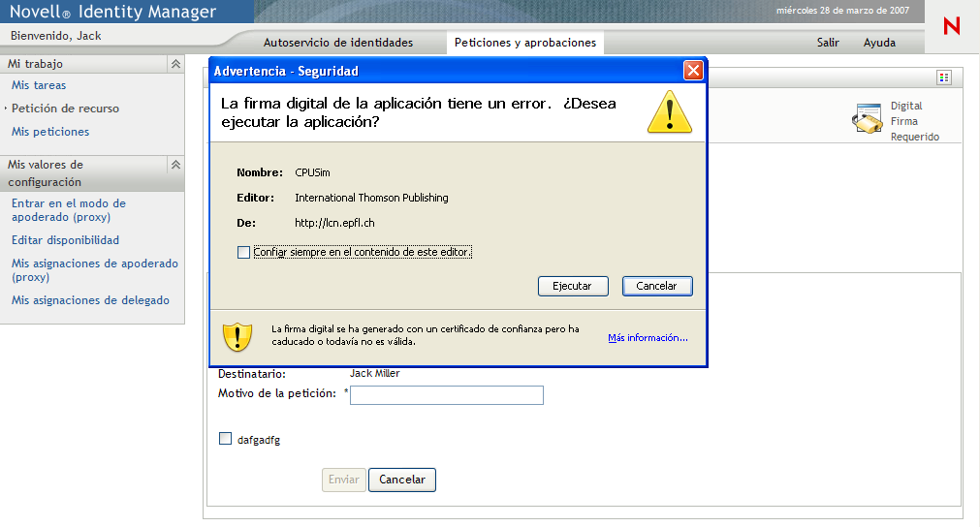Screen dimensions: 980x527
Task: Click Ejecutar button in security dialog
Action: click(573, 286)
